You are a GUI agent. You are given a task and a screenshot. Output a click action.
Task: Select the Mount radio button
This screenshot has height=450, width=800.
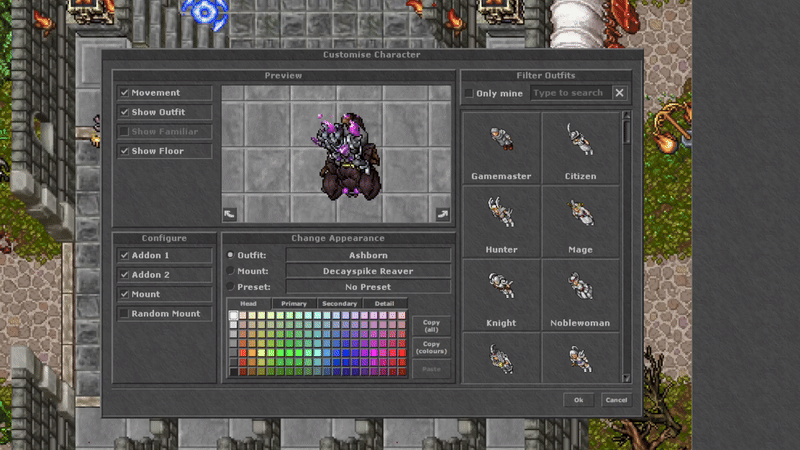coord(231,270)
